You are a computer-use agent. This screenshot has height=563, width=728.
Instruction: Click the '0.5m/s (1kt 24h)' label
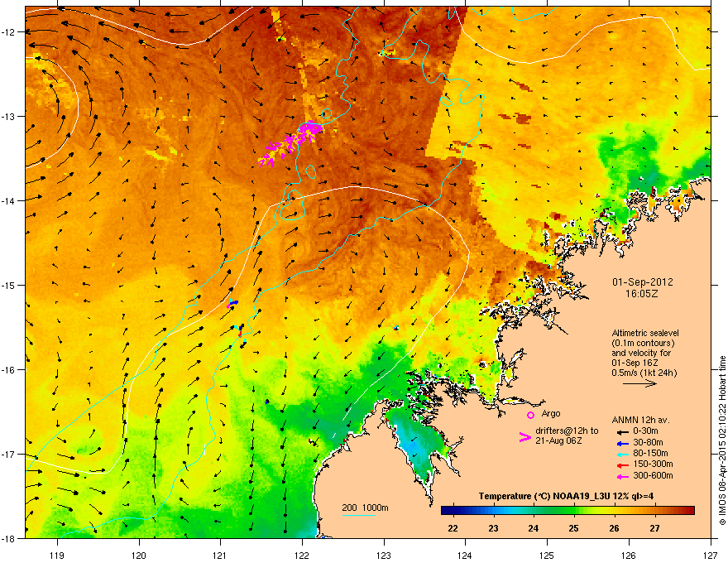coord(644,373)
